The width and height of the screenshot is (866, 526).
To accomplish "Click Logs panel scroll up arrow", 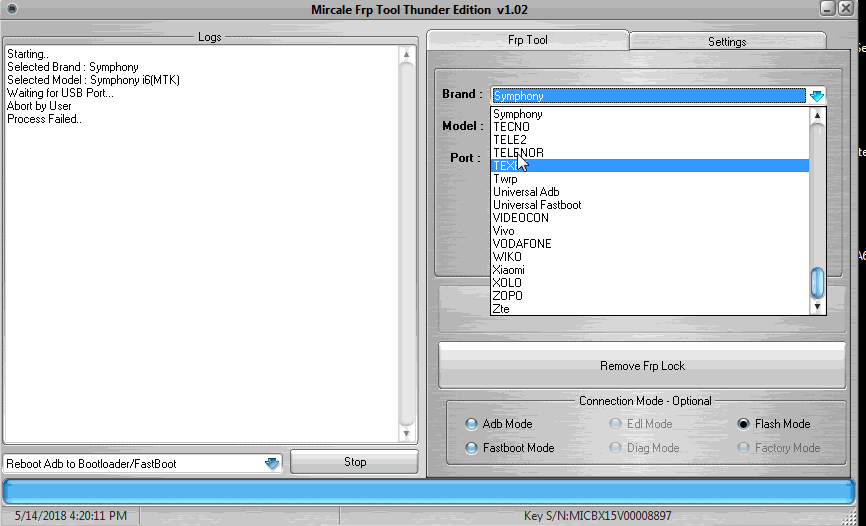I will coord(406,54).
